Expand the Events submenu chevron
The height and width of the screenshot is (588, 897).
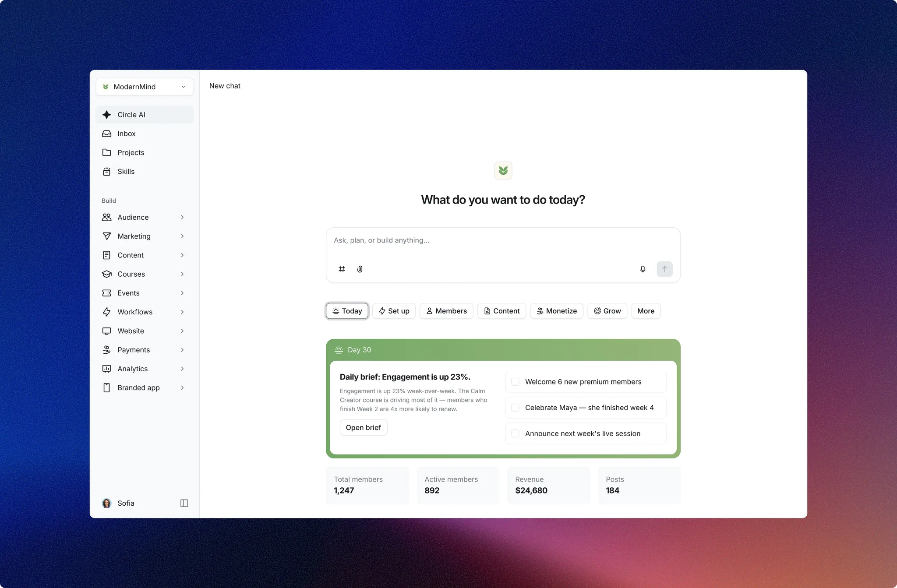[x=182, y=293]
